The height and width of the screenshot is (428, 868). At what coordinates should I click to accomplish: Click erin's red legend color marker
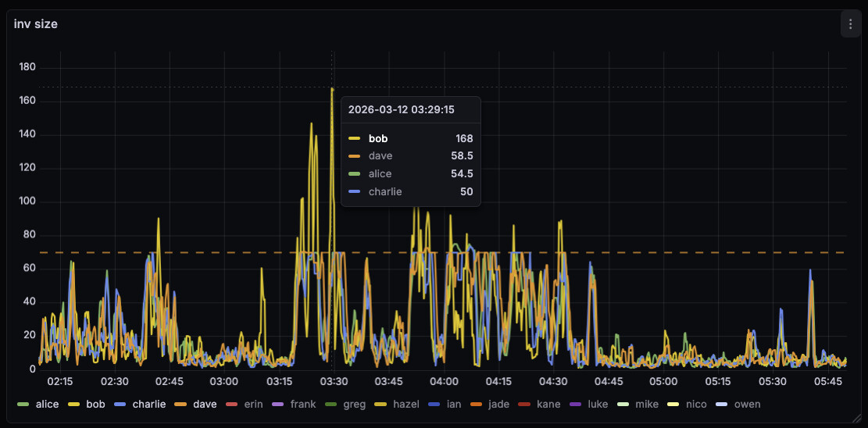231,404
